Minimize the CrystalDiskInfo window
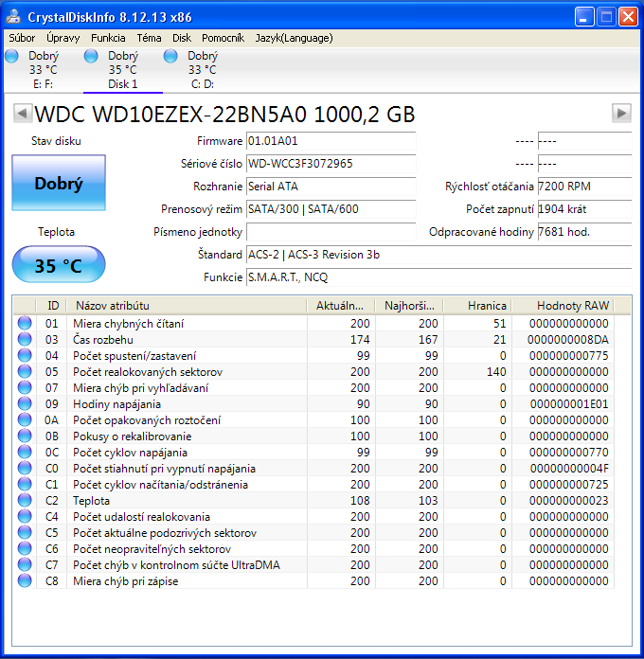This screenshot has width=644, height=659. coord(584,17)
